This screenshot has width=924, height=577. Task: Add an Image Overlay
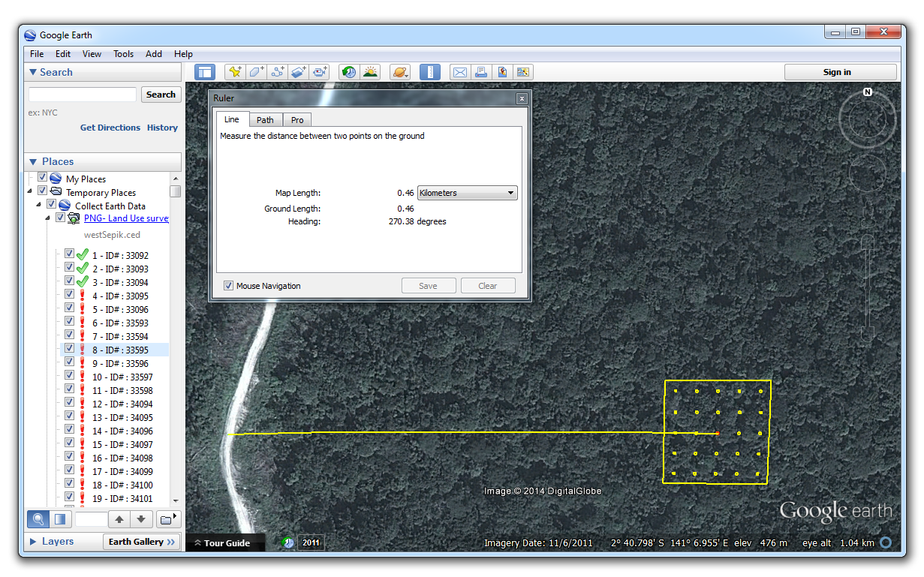(x=298, y=71)
